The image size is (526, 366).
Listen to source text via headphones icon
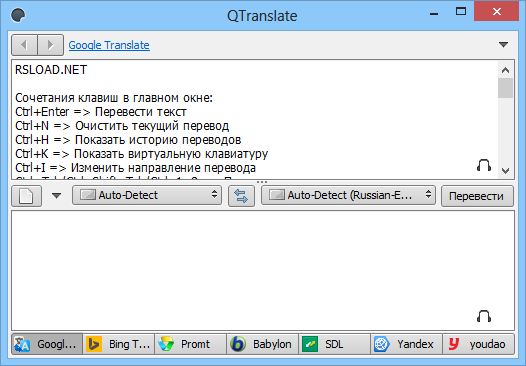pyautogui.click(x=484, y=165)
